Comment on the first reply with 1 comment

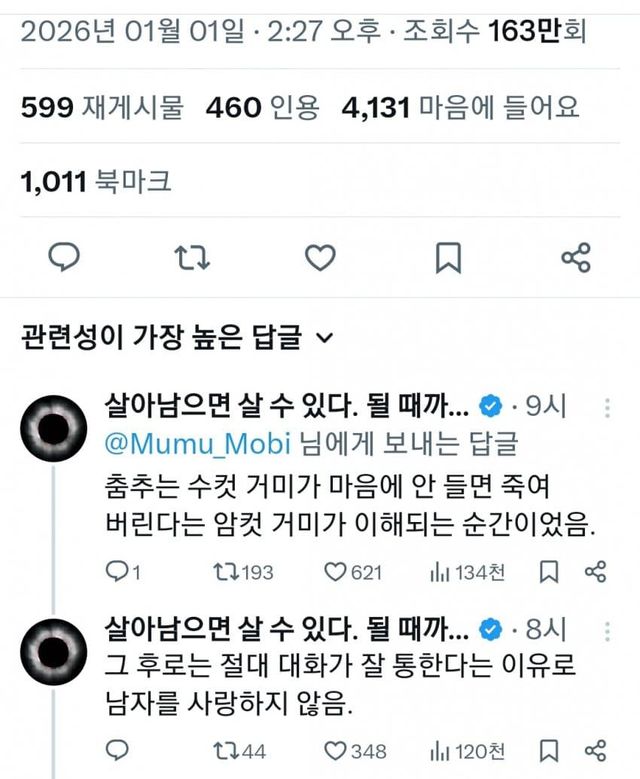(118, 572)
